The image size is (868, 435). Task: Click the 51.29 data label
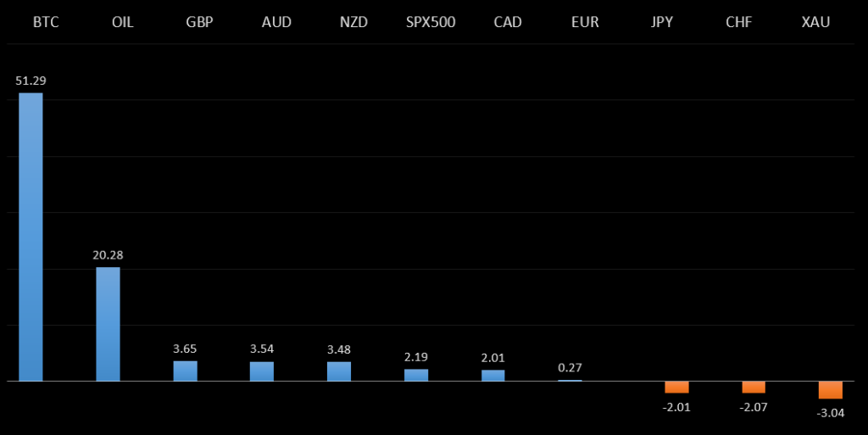pos(31,81)
